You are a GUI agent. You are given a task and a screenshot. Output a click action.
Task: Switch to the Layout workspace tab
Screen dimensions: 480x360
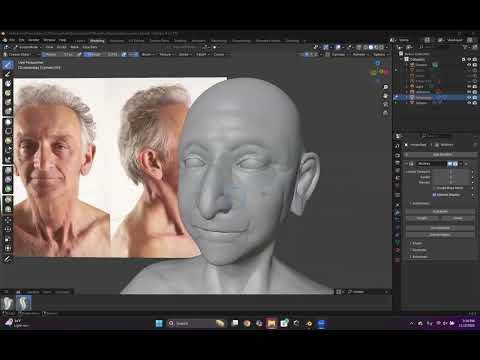80,41
